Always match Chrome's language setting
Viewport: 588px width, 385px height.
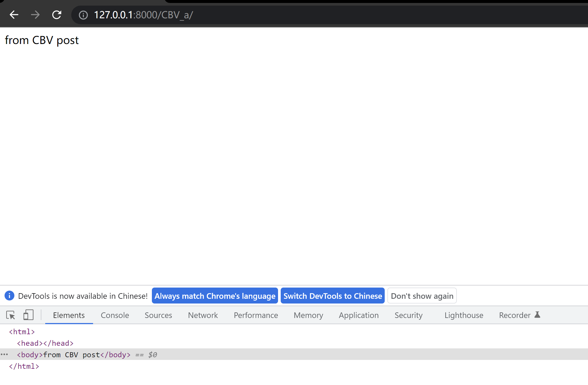[x=215, y=296]
